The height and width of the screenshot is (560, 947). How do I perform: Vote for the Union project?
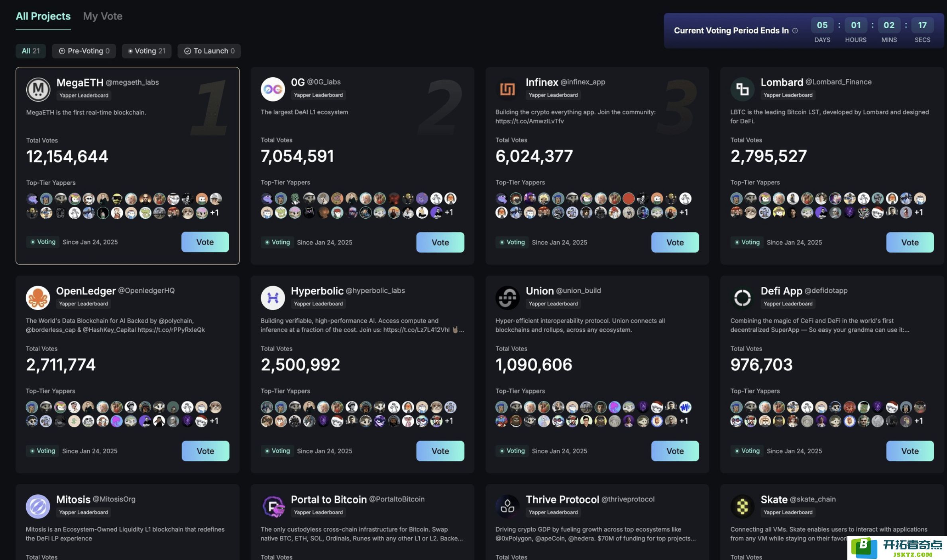(675, 451)
